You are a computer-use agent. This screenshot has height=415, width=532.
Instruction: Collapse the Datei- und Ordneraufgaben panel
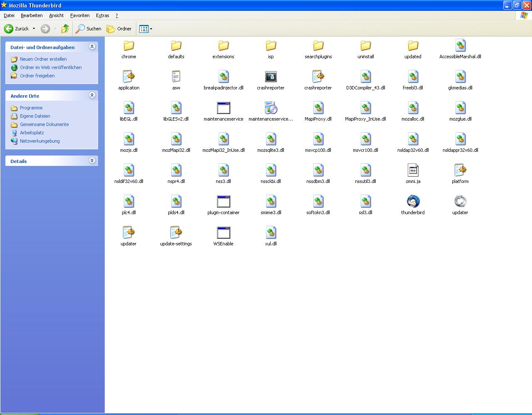point(92,47)
